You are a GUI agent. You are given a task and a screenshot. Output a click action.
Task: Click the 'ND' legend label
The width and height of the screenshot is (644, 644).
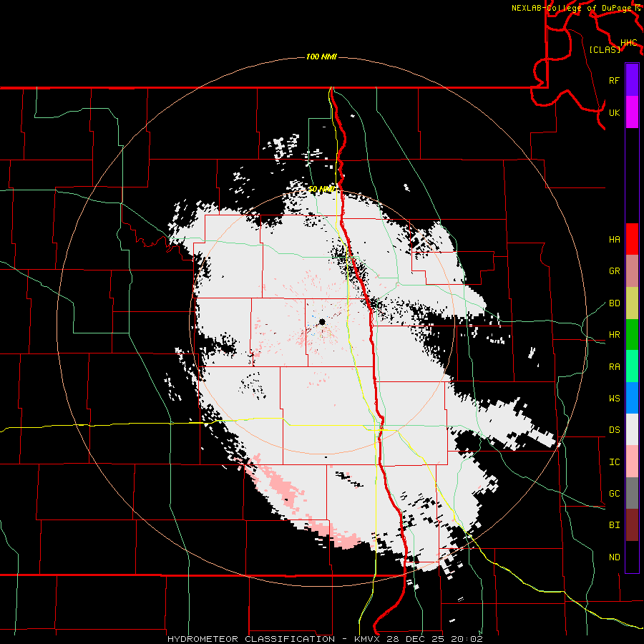point(615,557)
